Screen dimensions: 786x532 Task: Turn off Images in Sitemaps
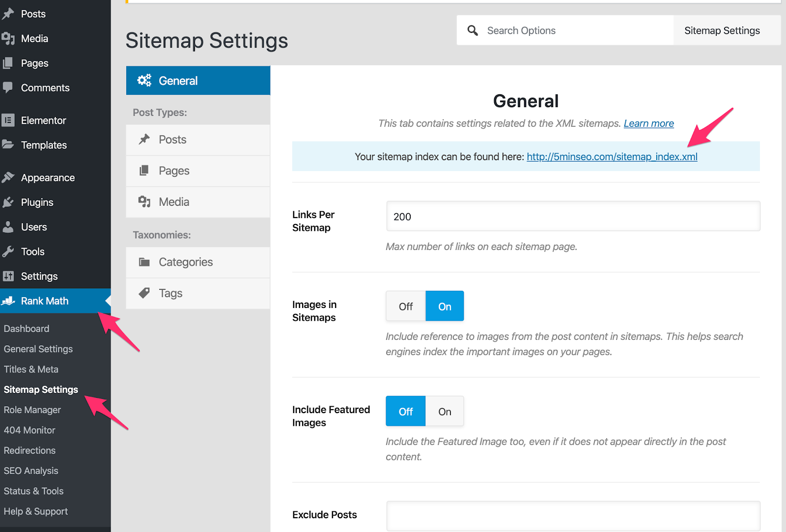tap(406, 307)
